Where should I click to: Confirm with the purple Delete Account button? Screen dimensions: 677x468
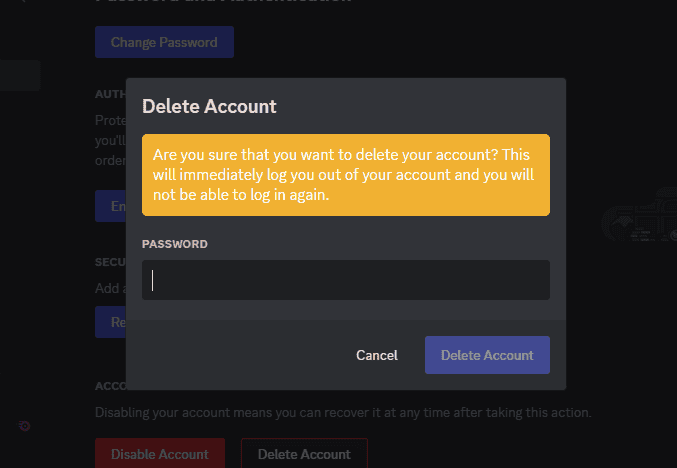pyautogui.click(x=487, y=355)
